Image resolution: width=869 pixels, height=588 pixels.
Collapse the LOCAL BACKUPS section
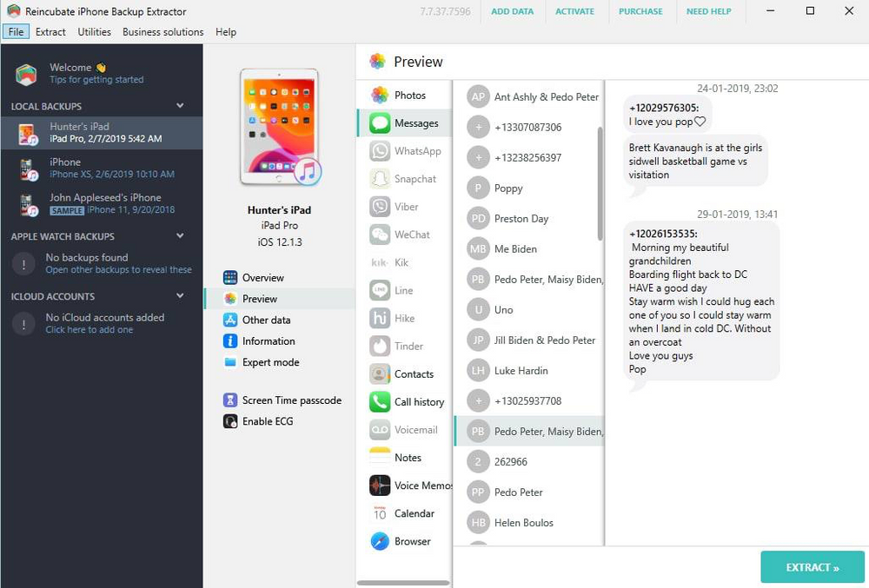click(182, 105)
